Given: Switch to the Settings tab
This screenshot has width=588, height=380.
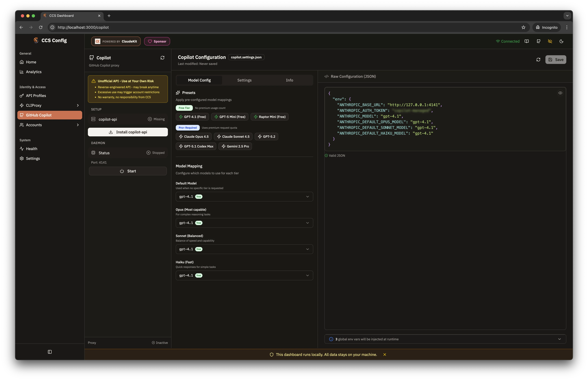Looking at the screenshot, I should tap(244, 80).
